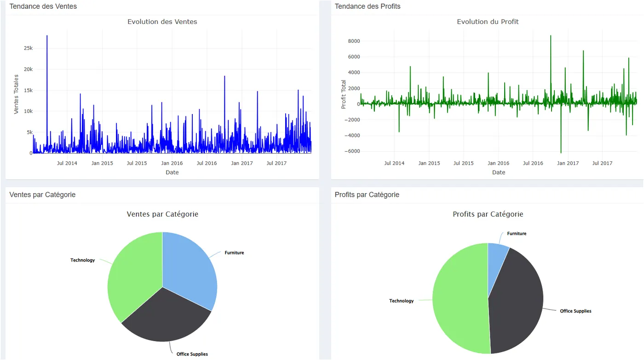
Task: Click the '25k' label on Ventes Totales axis
Action: [28, 48]
